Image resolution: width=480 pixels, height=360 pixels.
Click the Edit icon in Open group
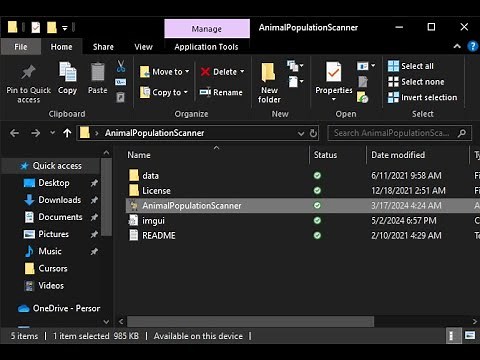click(x=363, y=82)
